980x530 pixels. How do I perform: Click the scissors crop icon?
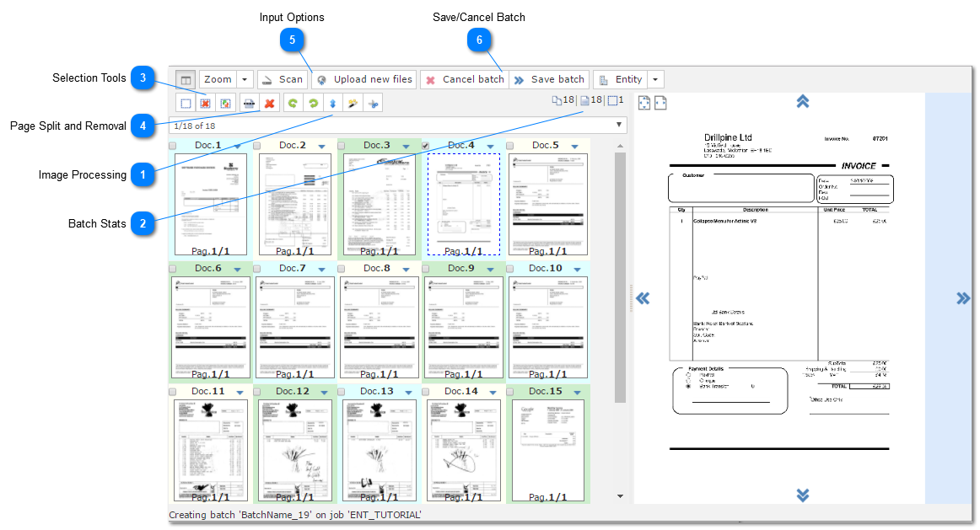(x=373, y=104)
